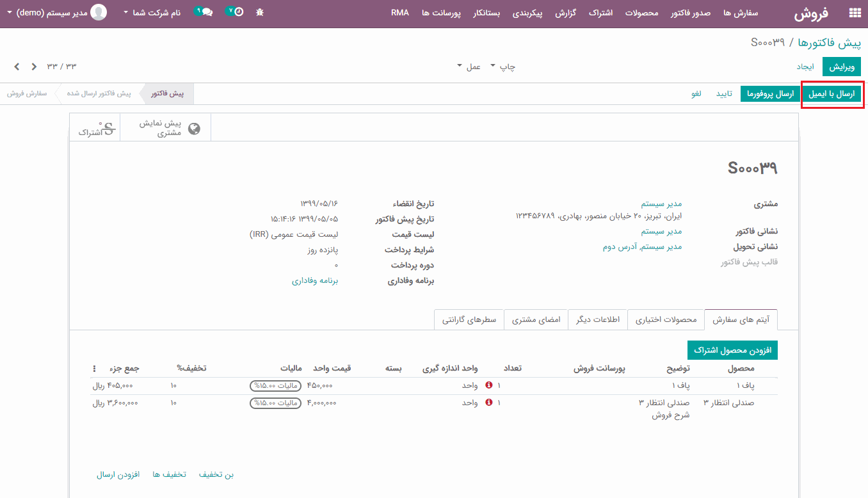
Task: Open پورسانت ها menu
Action: [442, 13]
